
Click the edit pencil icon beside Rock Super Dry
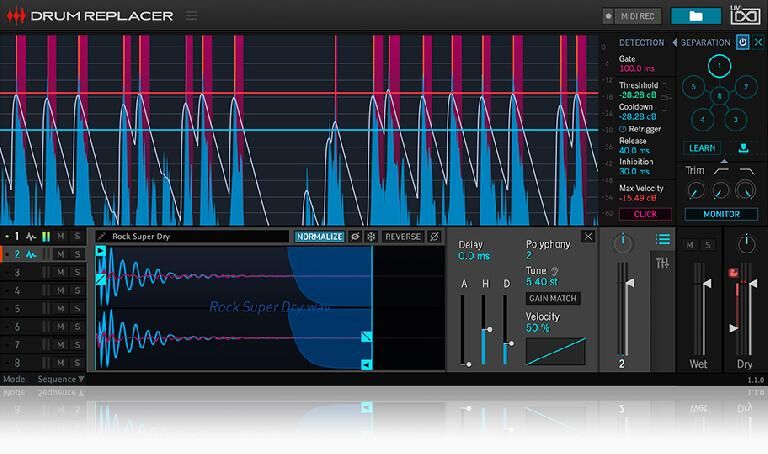(x=101, y=236)
